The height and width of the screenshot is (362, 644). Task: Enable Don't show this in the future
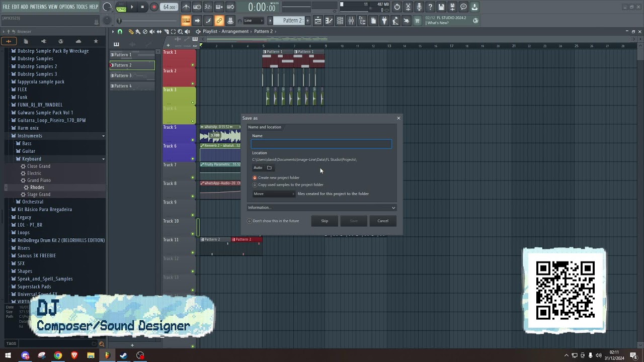(273, 221)
